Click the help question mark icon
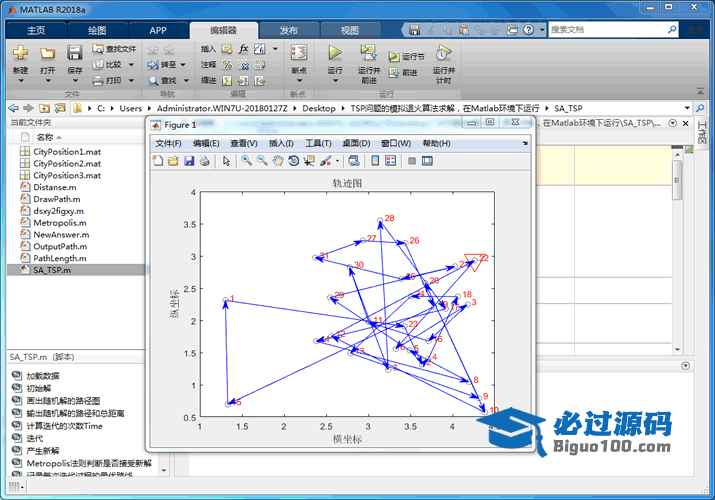The width and height of the screenshot is (715, 500). [x=528, y=30]
